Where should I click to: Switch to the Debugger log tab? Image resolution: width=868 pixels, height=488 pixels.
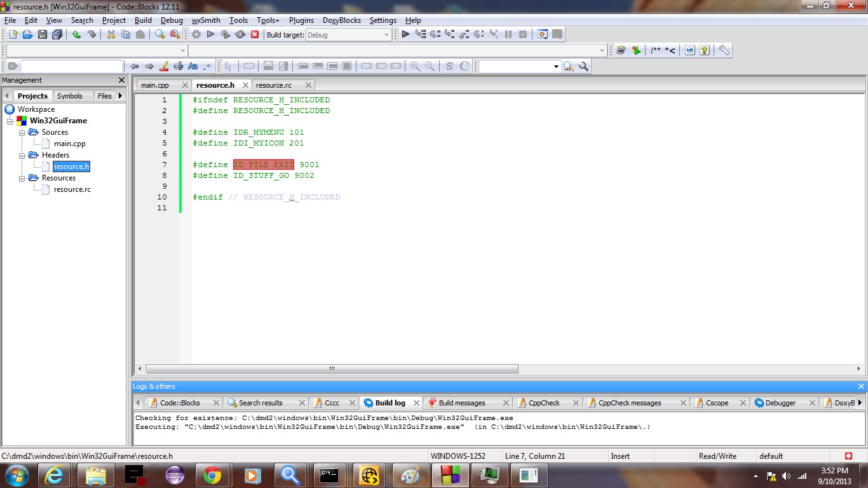(781, 402)
